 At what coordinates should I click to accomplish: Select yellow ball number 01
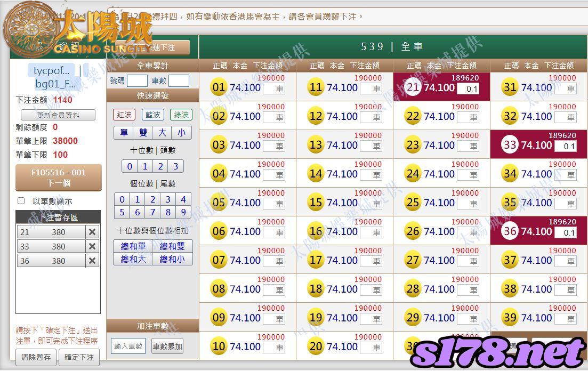tap(219, 87)
